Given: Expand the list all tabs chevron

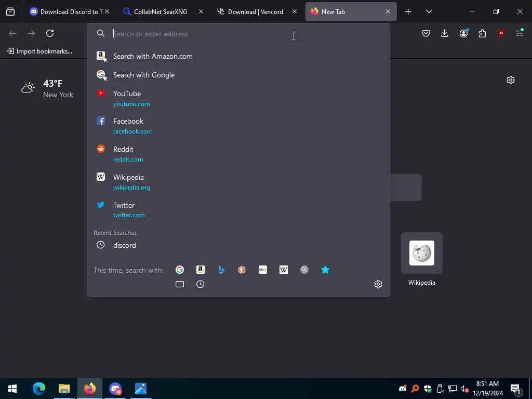Looking at the screenshot, I should pos(429,11).
